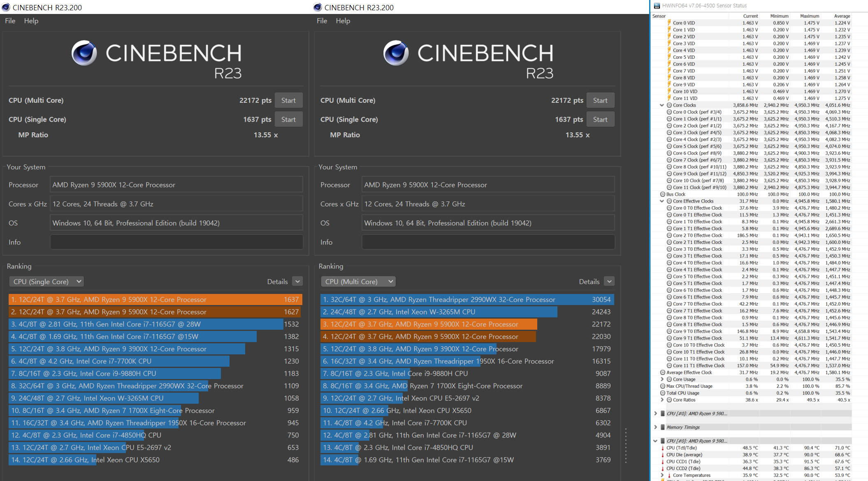Click the Memory Timings chip icon
The width and height of the screenshot is (868, 481).
pyautogui.click(x=663, y=427)
